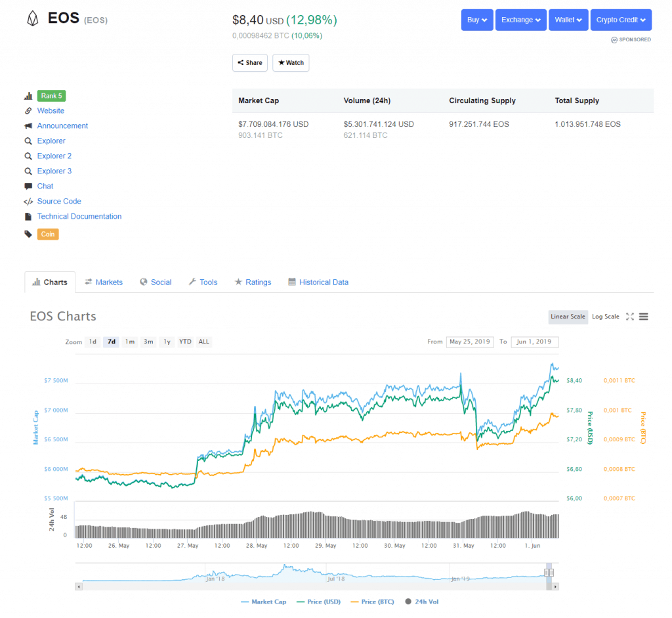Image resolution: width=672 pixels, height=618 pixels.
Task: Click the tag icon beside Coin
Action: (28, 234)
